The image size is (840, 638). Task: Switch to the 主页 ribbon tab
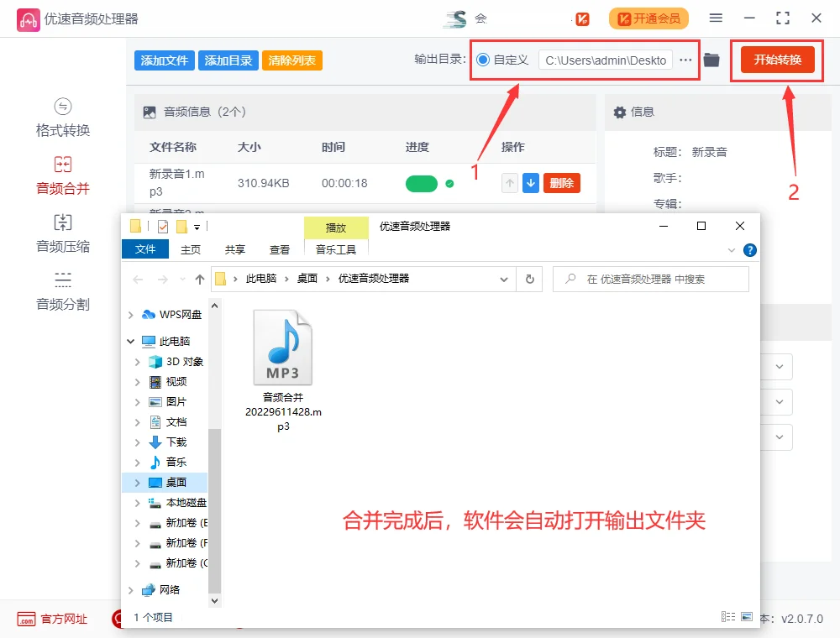190,249
